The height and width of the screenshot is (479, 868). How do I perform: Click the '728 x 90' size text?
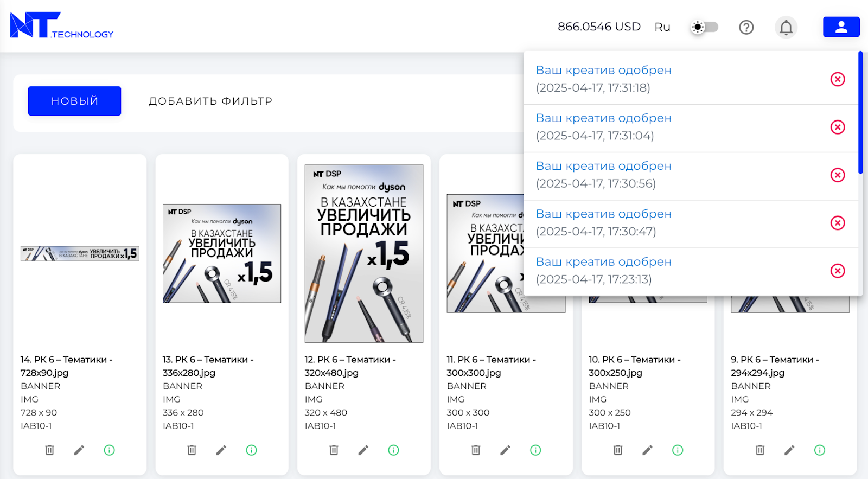39,412
